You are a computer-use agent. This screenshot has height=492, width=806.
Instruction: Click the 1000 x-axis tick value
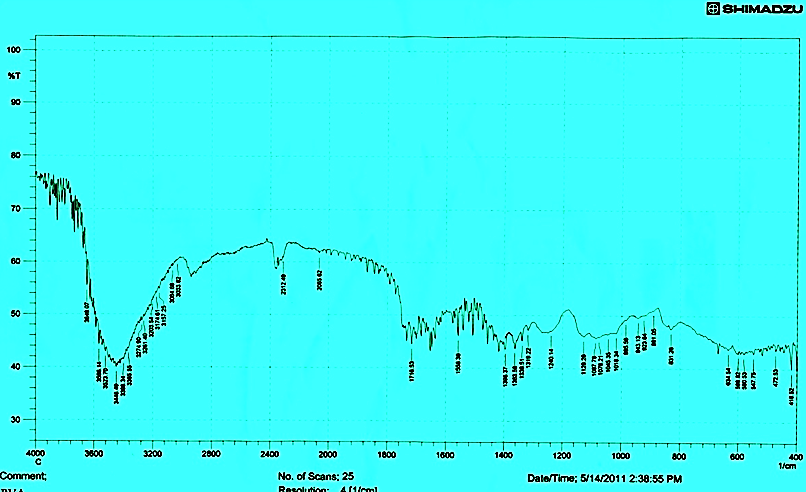tap(620, 455)
